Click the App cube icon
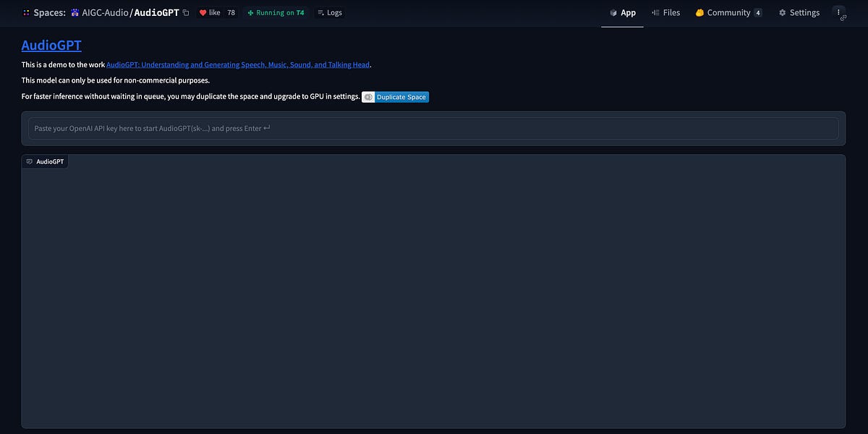 click(613, 12)
